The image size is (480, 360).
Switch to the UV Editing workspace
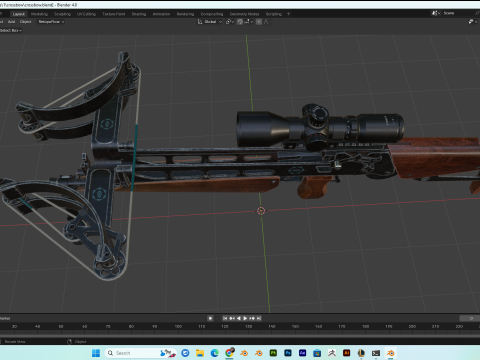pyautogui.click(x=86, y=14)
